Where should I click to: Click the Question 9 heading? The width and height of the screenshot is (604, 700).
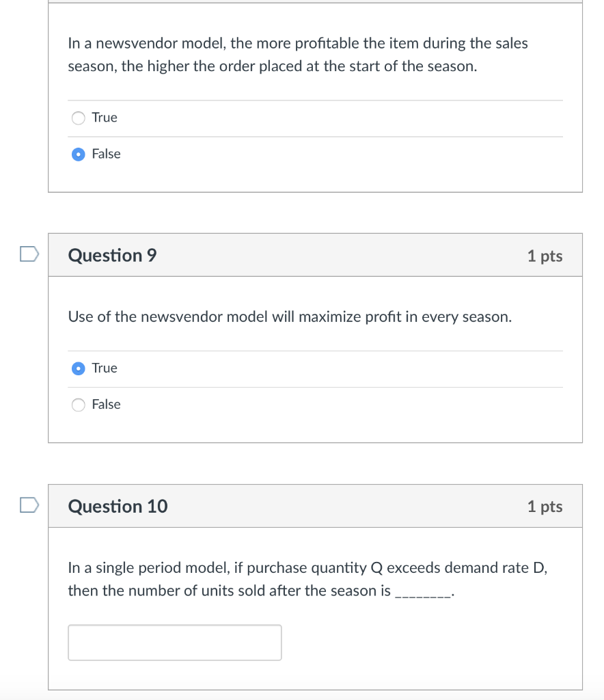coord(113,256)
